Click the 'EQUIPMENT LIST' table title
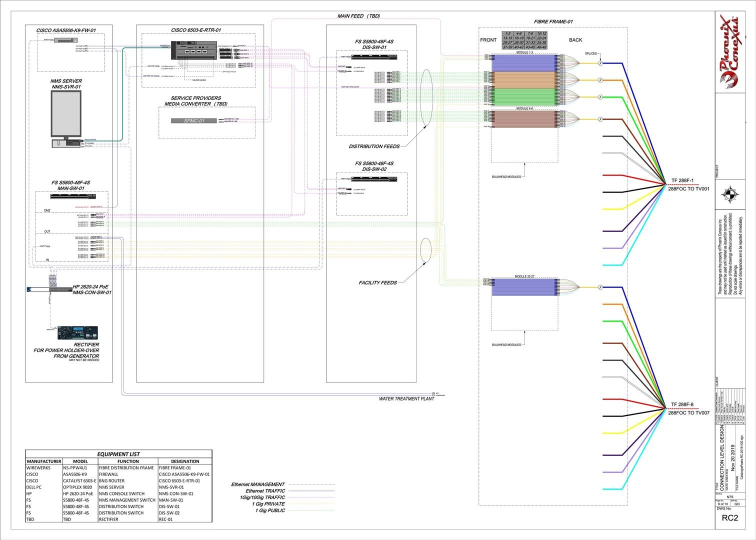Screen dimensions: 756x540 click(118, 454)
